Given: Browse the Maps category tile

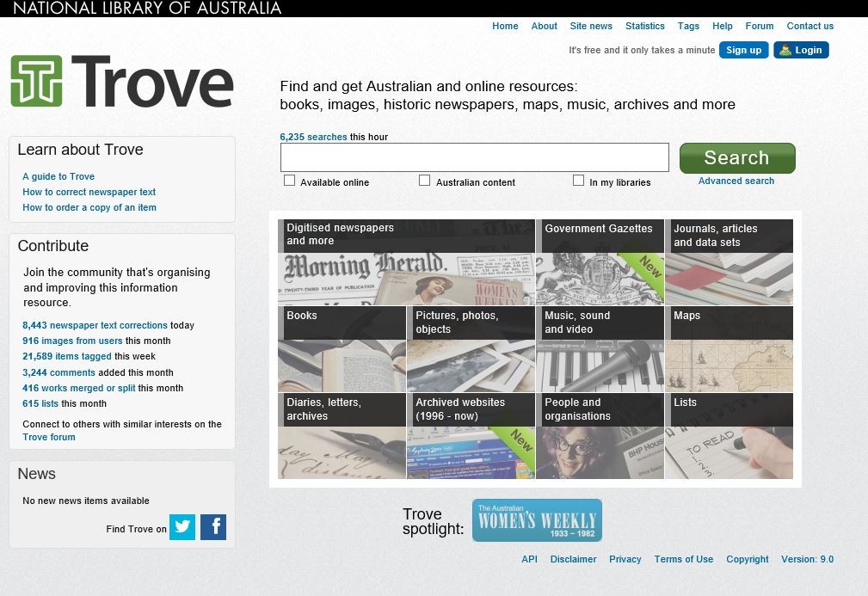Looking at the screenshot, I should pyautogui.click(x=729, y=349).
